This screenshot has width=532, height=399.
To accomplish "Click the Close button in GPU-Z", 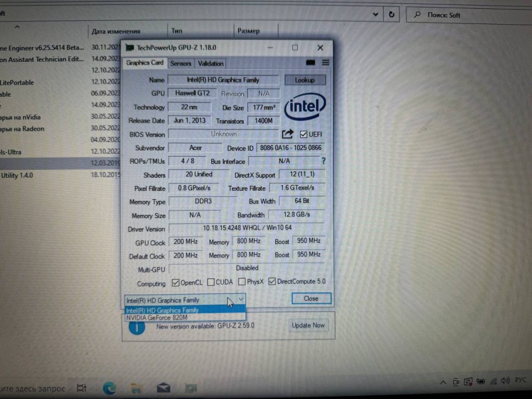I will (x=311, y=298).
